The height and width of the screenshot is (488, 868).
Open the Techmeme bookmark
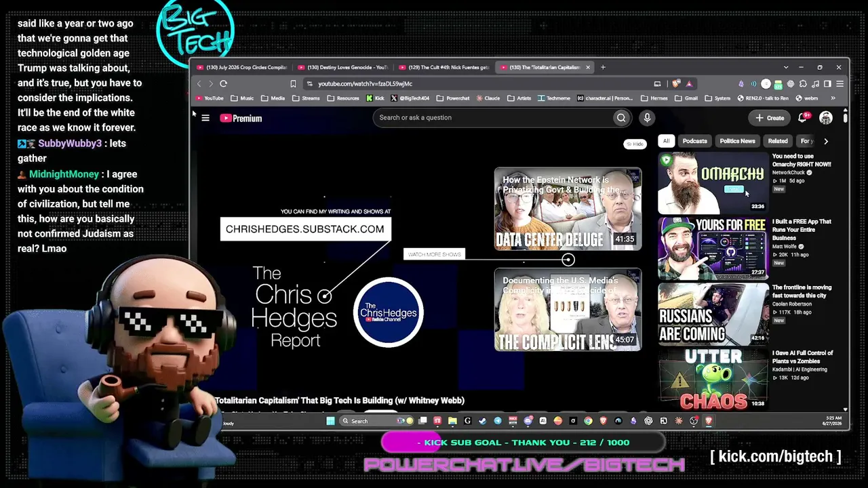click(554, 98)
